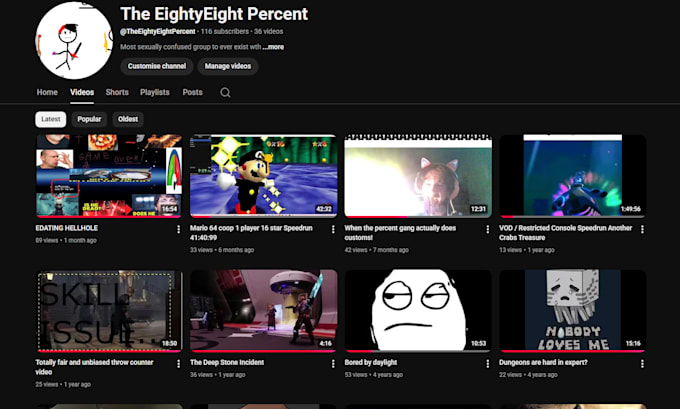Open three-dot menu for throw counter video

[x=178, y=364]
